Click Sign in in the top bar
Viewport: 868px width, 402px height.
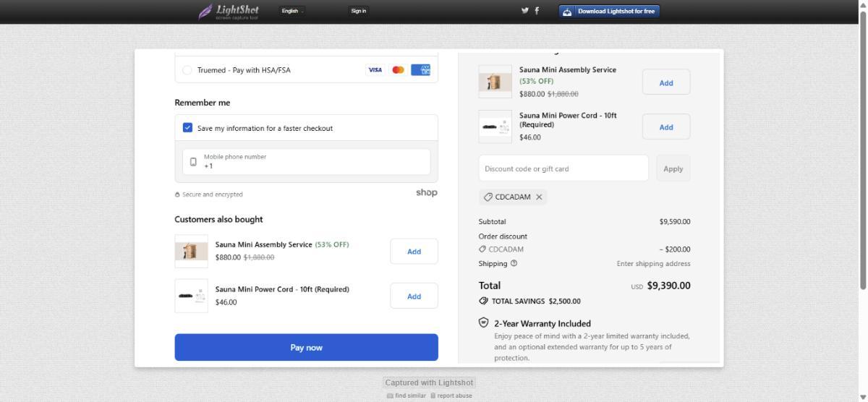click(x=358, y=11)
